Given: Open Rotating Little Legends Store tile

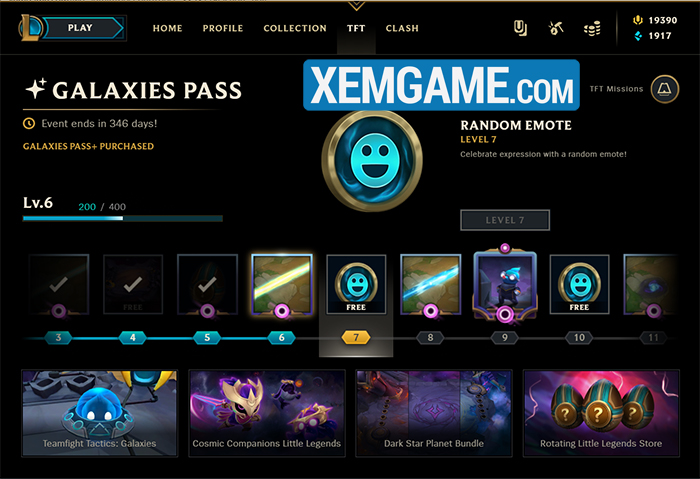Looking at the screenshot, I should (601, 413).
